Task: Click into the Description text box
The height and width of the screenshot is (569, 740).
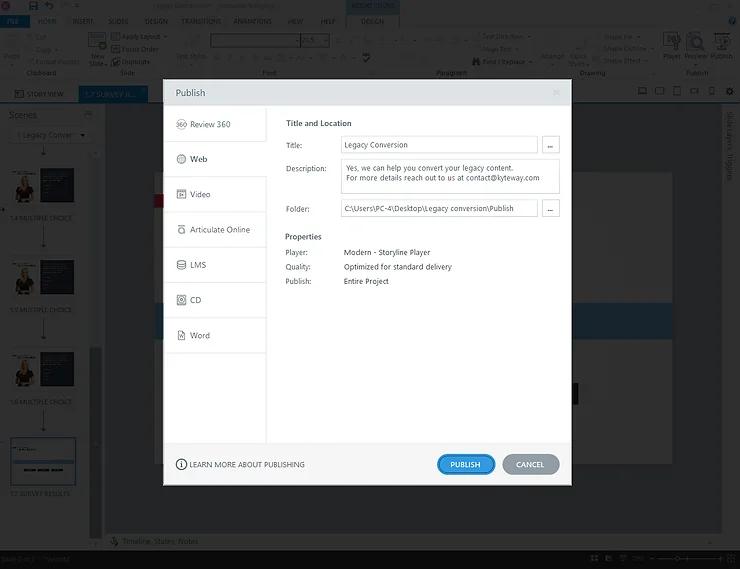Action: pyautogui.click(x=450, y=176)
